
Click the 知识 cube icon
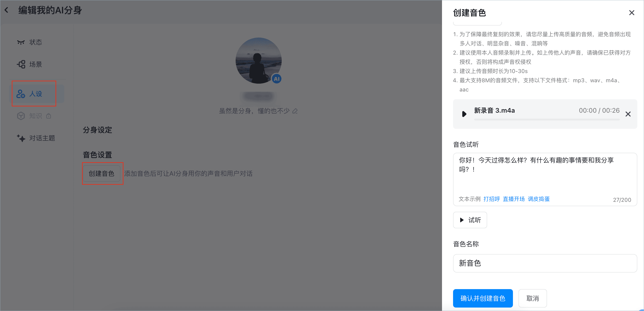[21, 116]
